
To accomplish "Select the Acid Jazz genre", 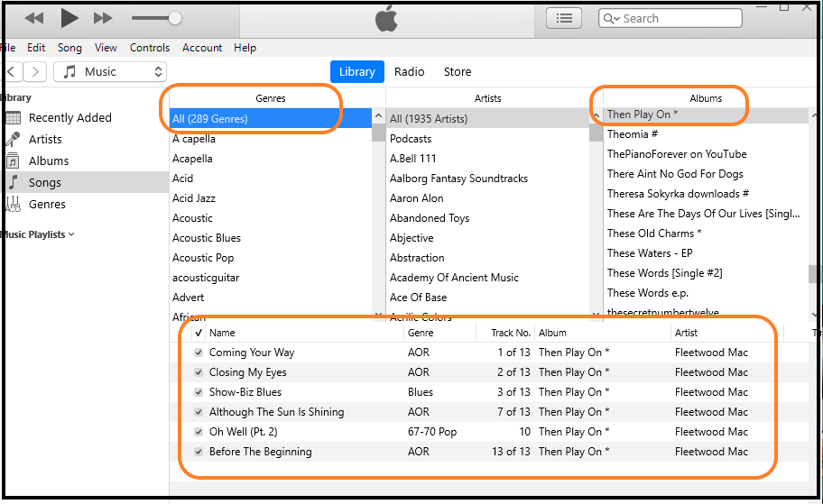I will pos(194,198).
